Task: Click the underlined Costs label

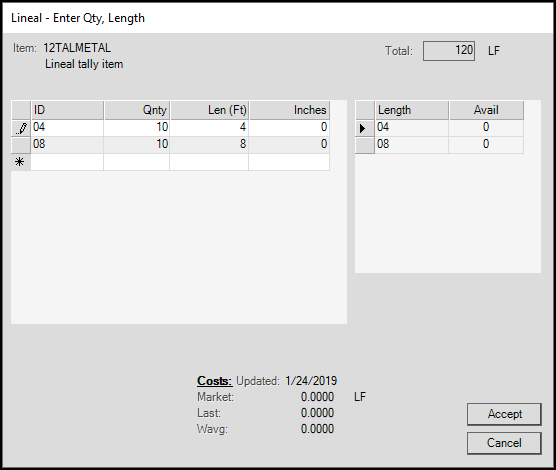Action: tap(215, 381)
